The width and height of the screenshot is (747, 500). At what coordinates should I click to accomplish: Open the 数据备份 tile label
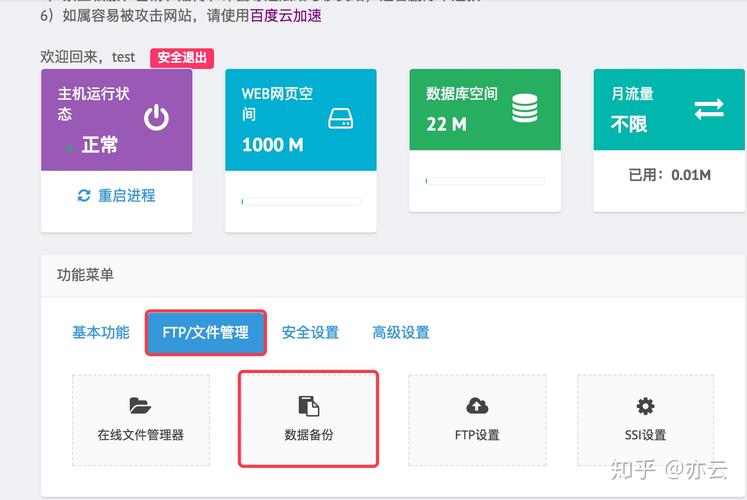point(309,435)
